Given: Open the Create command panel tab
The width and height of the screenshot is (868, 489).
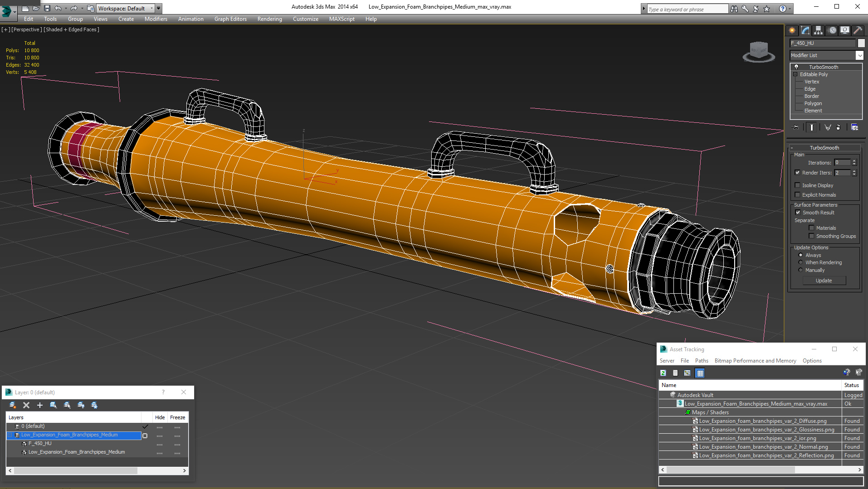Looking at the screenshot, I should click(x=792, y=30).
